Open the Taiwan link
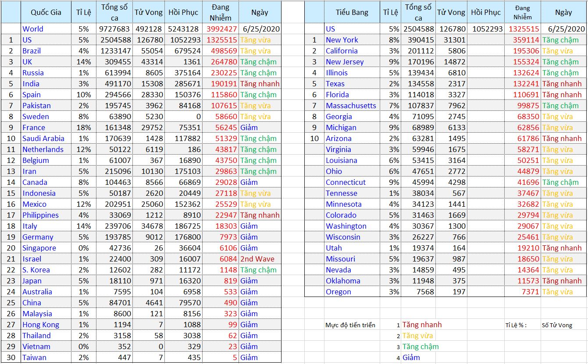 (34, 357)
